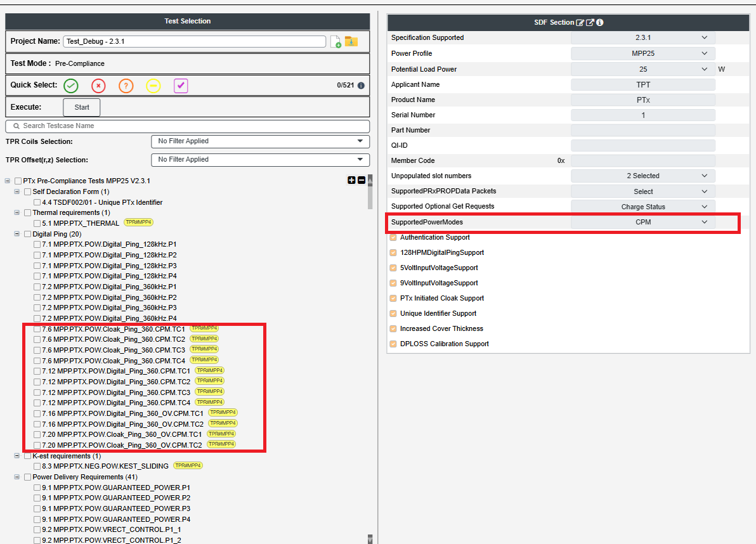This screenshot has height=544, width=756.
Task: Check 7.6 Cloak_Ping_360.CPM.TC2 test
Action: [37, 340]
